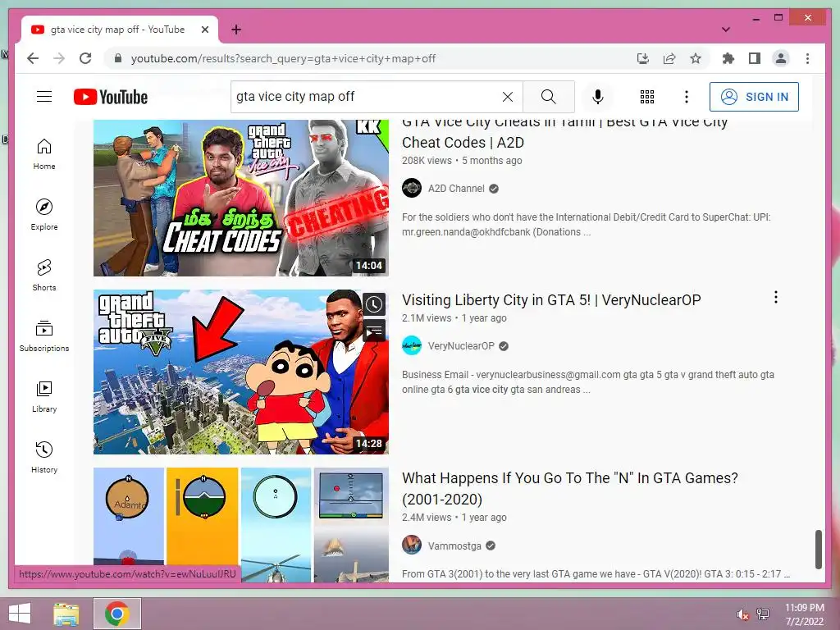Click the address bar URL
This screenshot has width=840, height=630.
pyautogui.click(x=283, y=58)
